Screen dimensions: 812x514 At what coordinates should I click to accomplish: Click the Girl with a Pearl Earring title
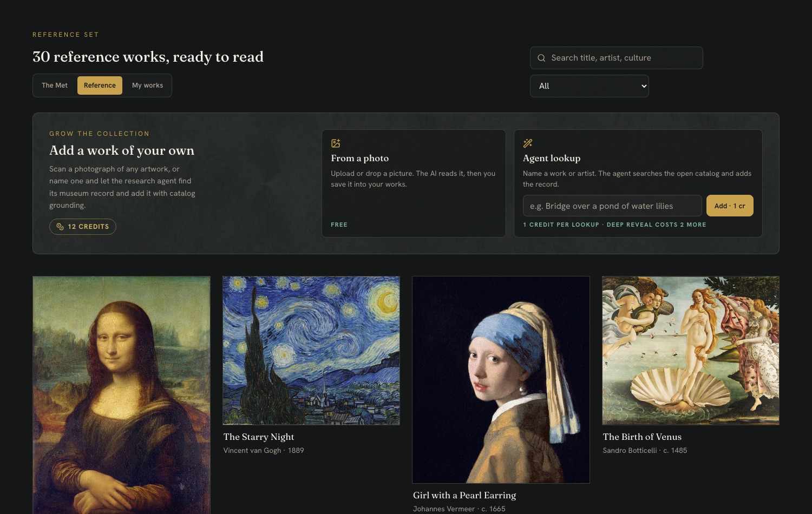pyautogui.click(x=464, y=495)
